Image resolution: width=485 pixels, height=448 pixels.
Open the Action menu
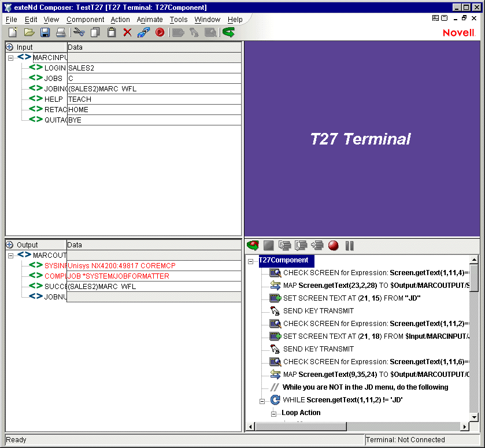[x=120, y=20]
